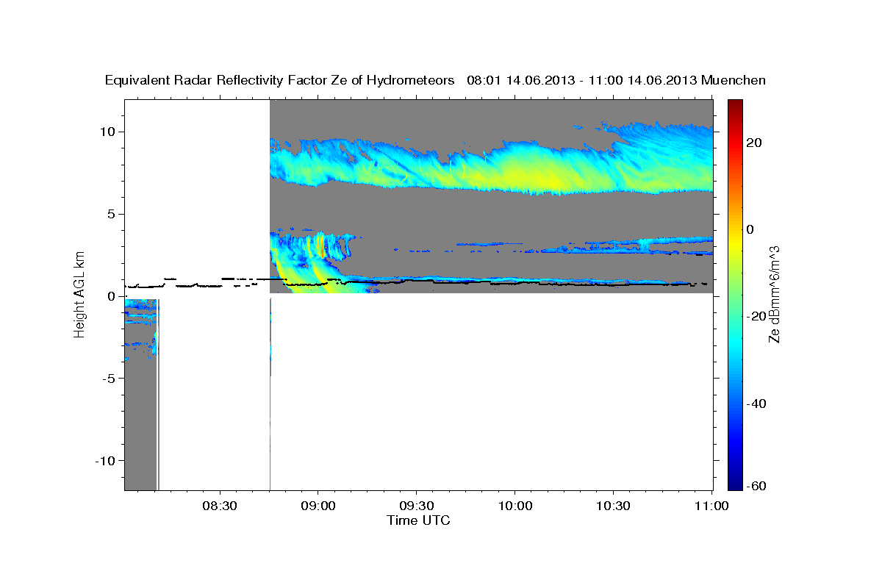Click the '10:30' time tick label

(613, 507)
